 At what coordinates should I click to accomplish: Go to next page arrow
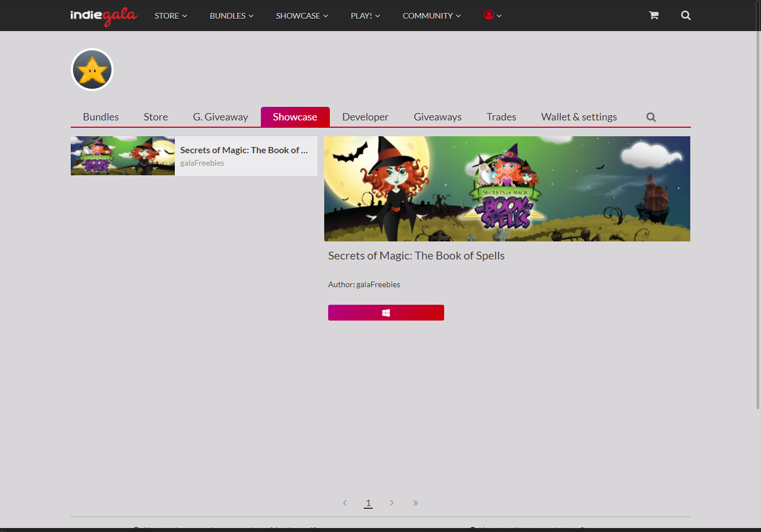(x=392, y=503)
